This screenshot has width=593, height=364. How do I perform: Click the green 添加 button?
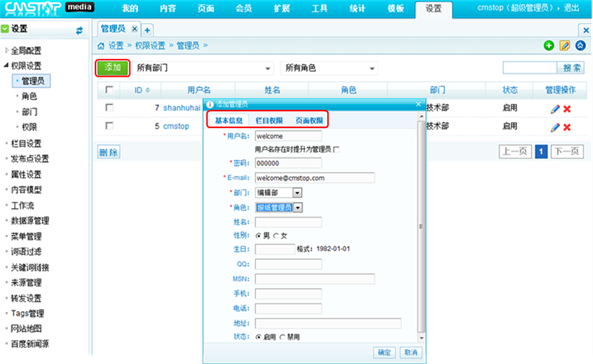(113, 68)
